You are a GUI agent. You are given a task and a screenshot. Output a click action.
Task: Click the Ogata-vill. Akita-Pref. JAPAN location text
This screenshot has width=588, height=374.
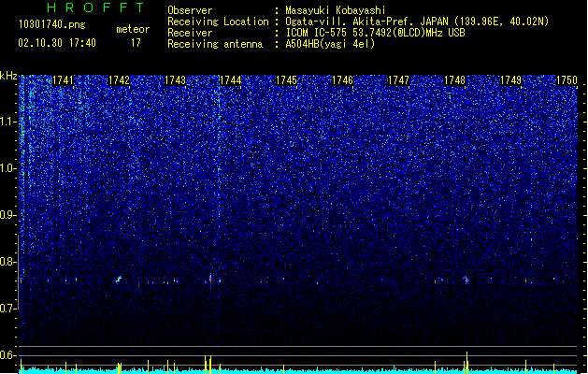pos(417,22)
